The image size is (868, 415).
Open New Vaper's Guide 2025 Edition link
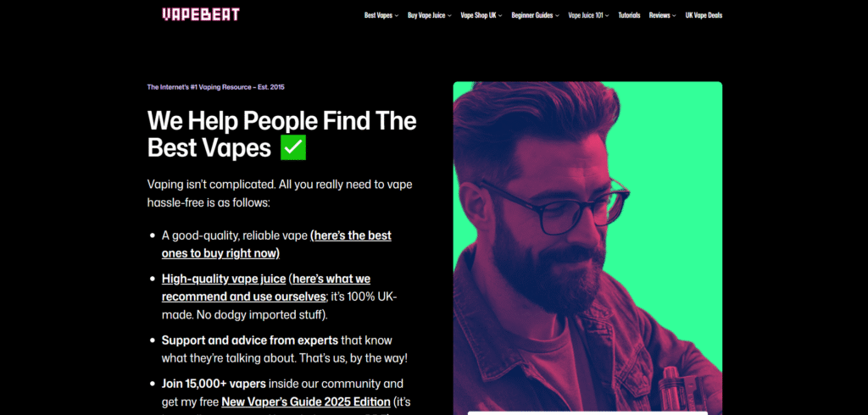305,401
